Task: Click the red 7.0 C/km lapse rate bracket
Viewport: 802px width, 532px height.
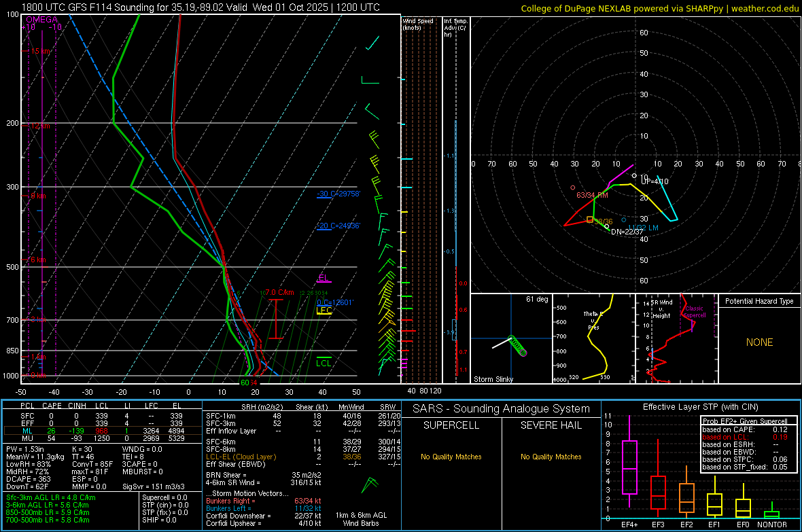Action: pyautogui.click(x=276, y=319)
